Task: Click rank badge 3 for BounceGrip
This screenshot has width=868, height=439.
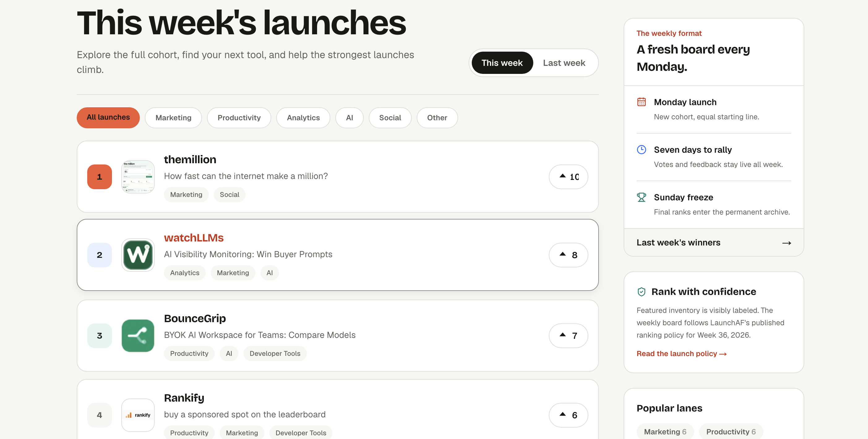Action: click(99, 336)
